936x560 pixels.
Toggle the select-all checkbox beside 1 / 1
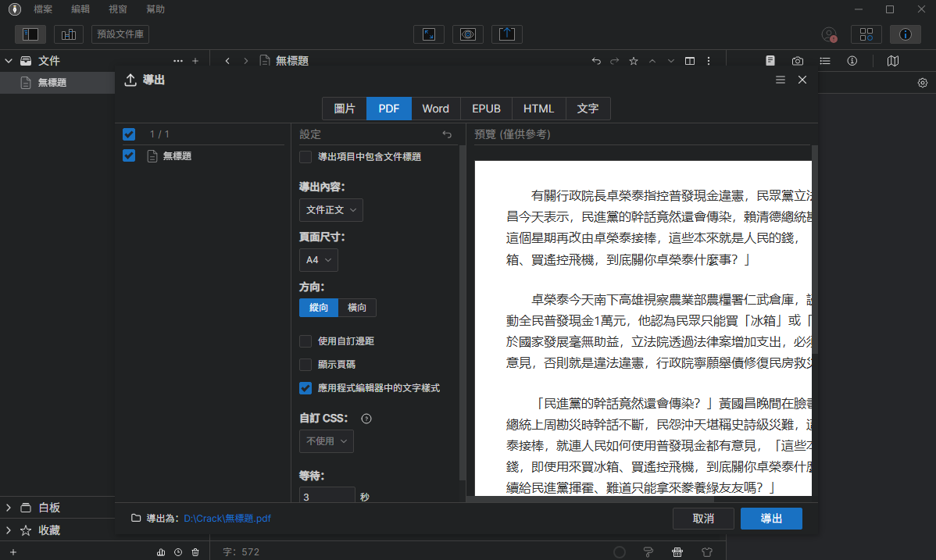129,134
